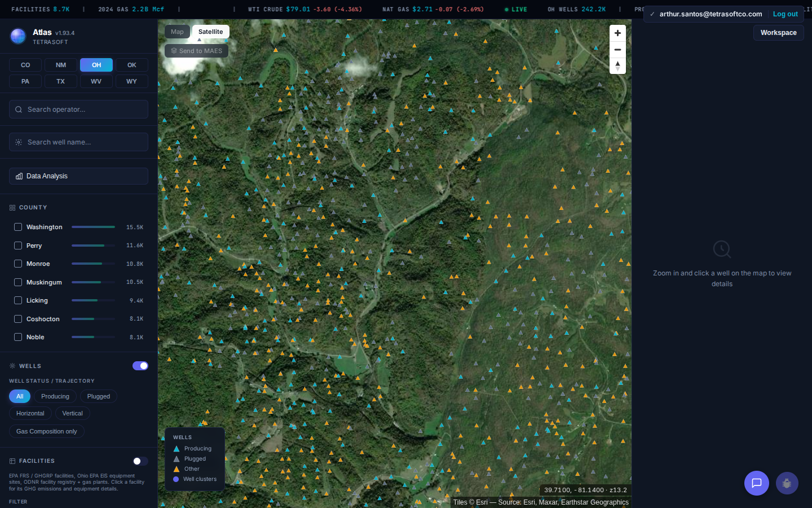This screenshot has width=812, height=508.
Task: Select the WV state tab
Action: [x=96, y=81]
